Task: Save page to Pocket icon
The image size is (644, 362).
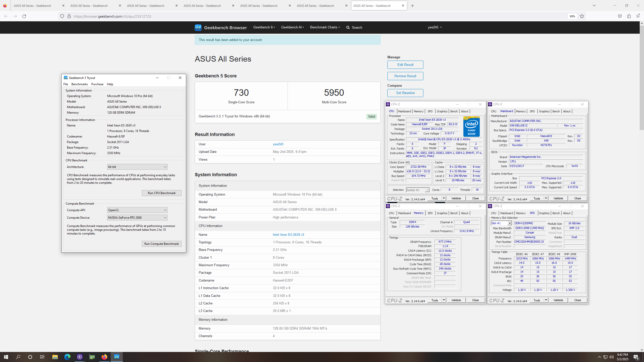Action: [x=620, y=16]
